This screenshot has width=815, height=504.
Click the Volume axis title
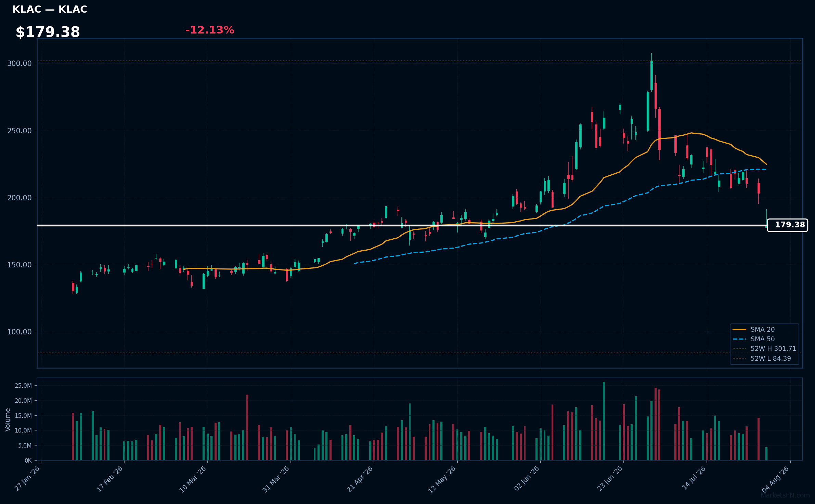8,420
